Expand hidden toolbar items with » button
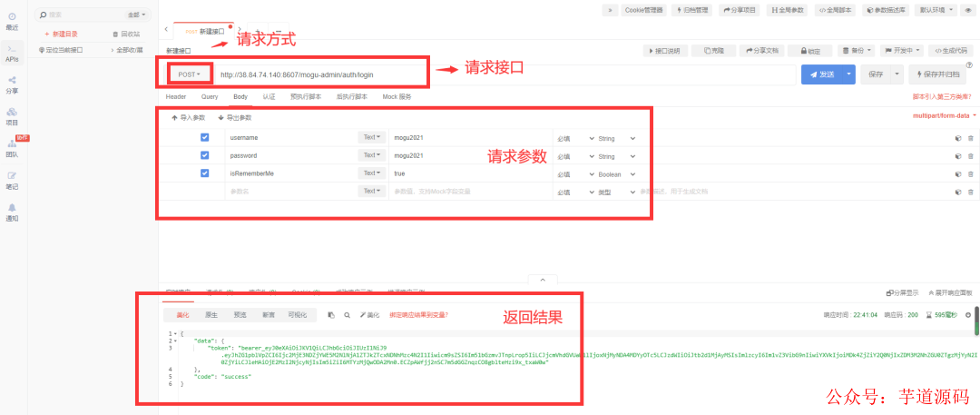 point(610,10)
